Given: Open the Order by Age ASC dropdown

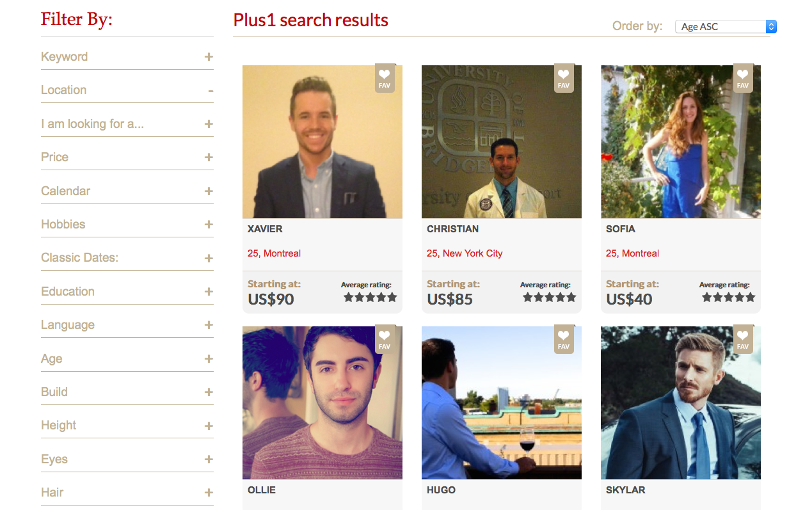Looking at the screenshot, I should click(x=726, y=27).
